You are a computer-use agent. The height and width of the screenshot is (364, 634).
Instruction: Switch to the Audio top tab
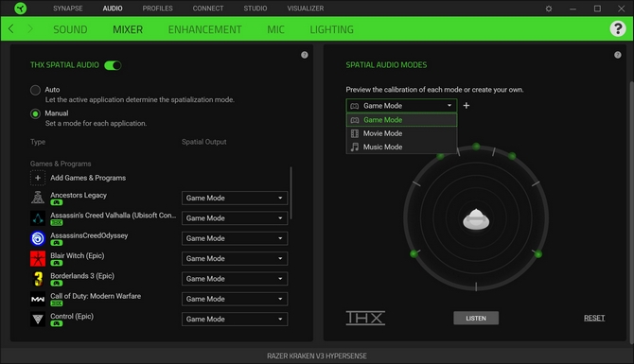pyautogui.click(x=113, y=9)
